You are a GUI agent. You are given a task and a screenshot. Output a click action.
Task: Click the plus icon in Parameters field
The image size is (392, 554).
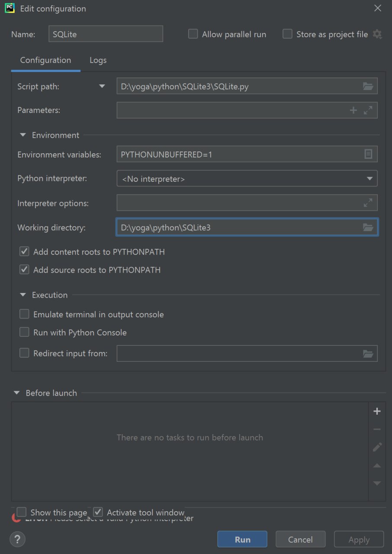pyautogui.click(x=353, y=110)
